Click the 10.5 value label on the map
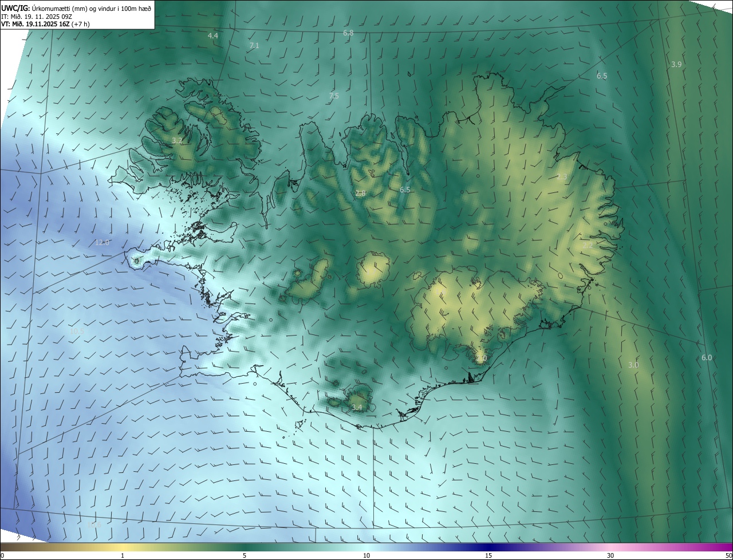This screenshot has width=733, height=560. (x=77, y=331)
